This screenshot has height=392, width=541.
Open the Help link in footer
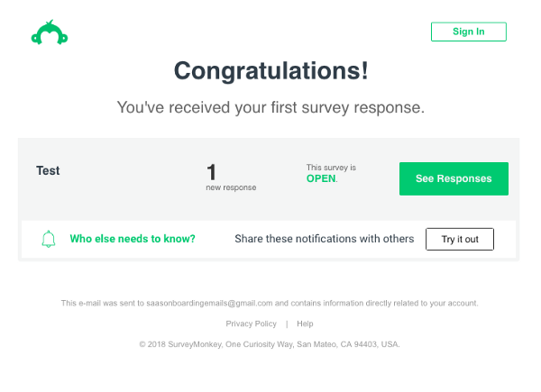[x=305, y=324]
